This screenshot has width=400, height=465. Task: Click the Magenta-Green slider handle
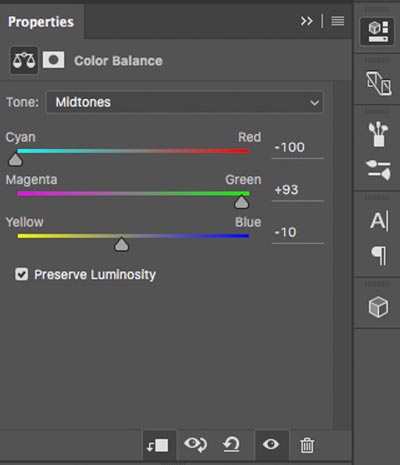tap(241, 202)
